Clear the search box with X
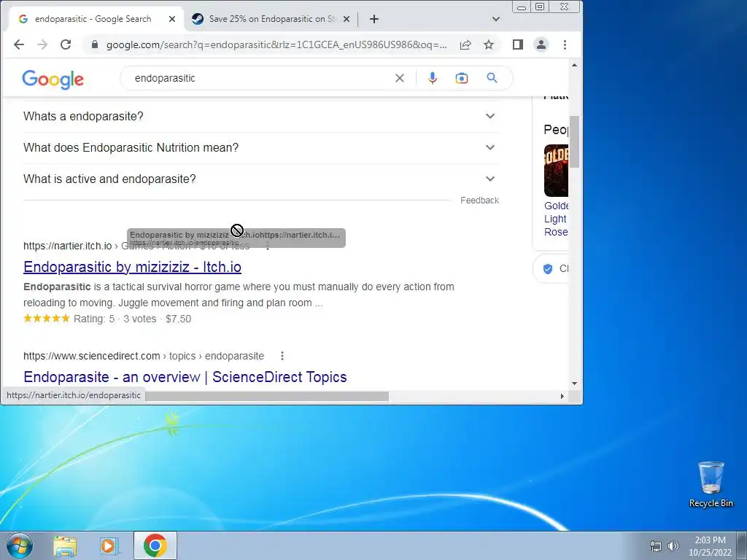747x560 pixels. click(x=400, y=78)
